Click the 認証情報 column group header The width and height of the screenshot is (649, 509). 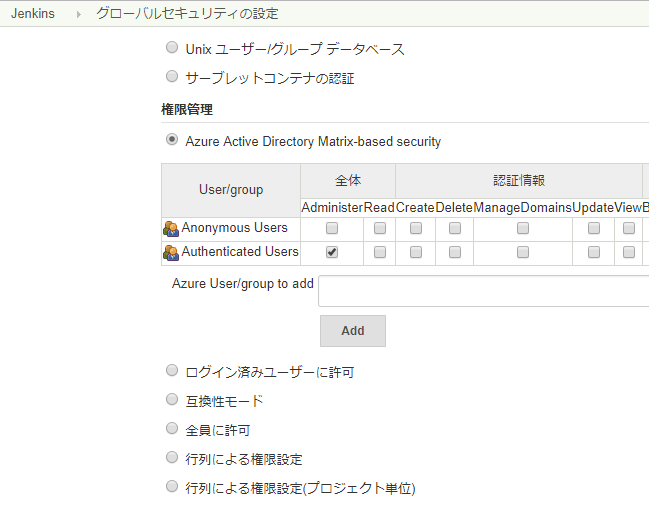click(x=519, y=181)
